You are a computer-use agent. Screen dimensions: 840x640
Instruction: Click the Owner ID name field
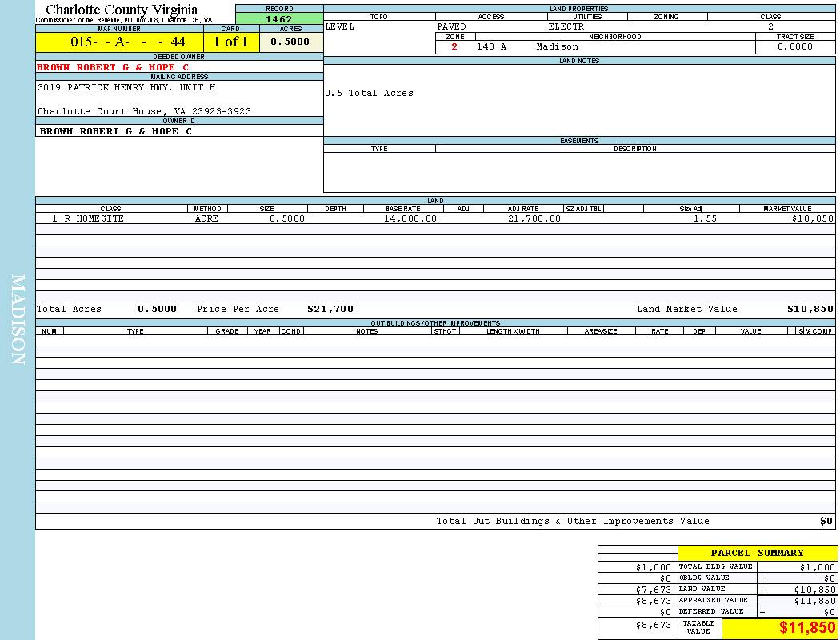pos(116,131)
